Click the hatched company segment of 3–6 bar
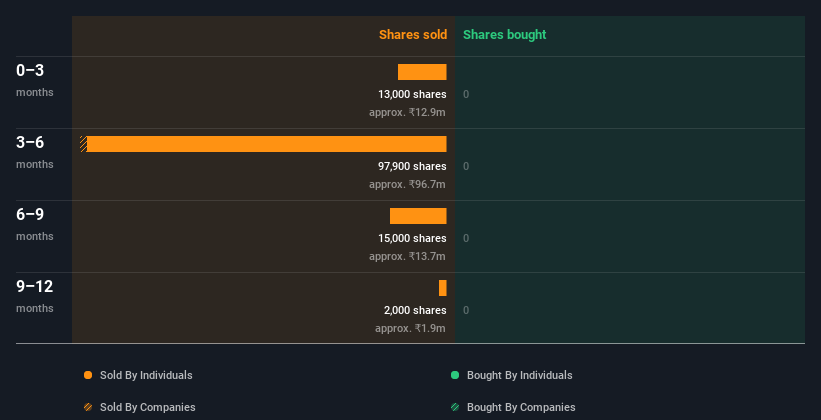This screenshot has width=821, height=420. tap(83, 144)
